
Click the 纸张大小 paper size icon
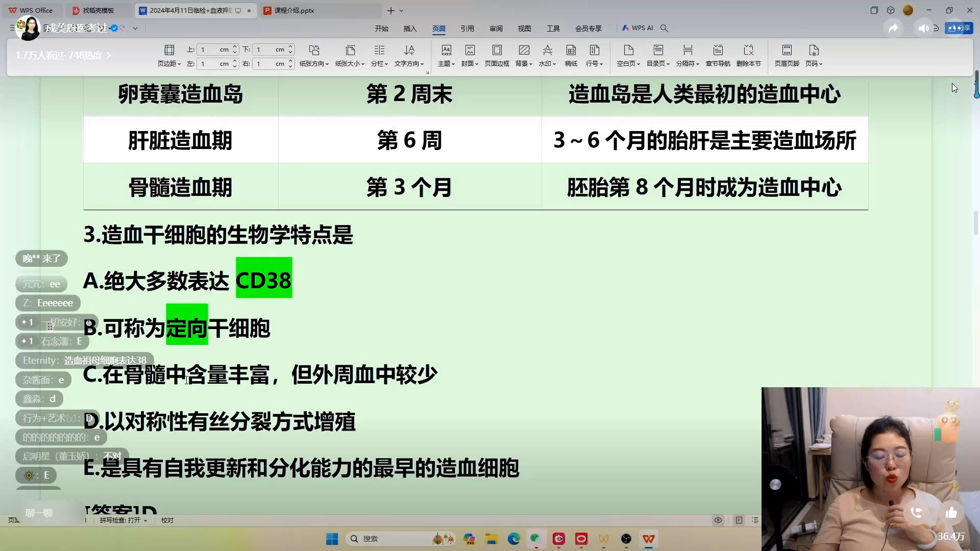350,50
